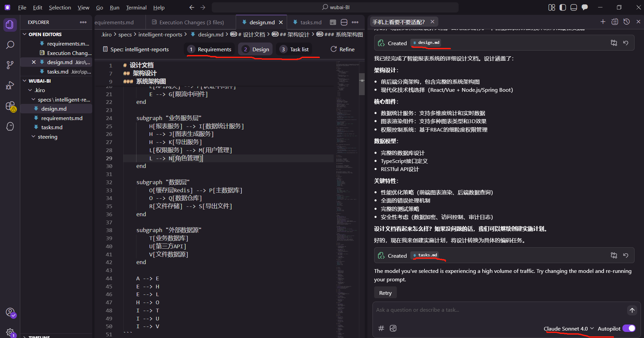Toggle the primary side bar visibility
The width and height of the screenshot is (644, 338).
point(563,7)
